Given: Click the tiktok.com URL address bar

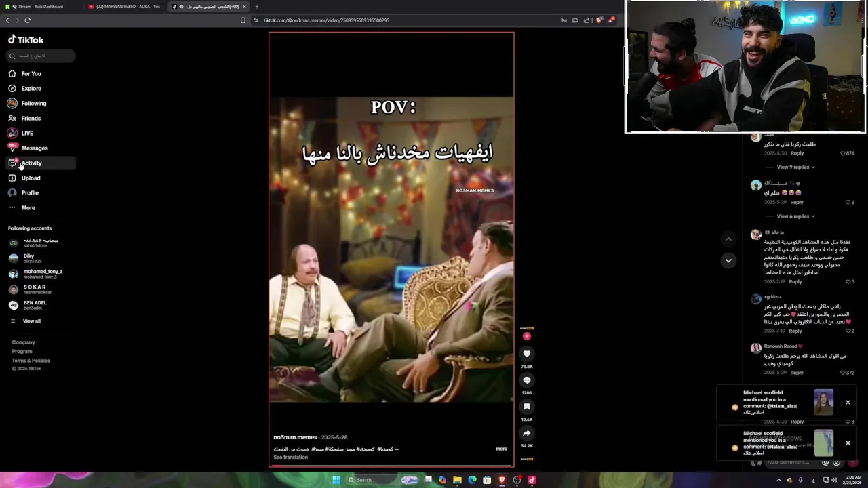Looking at the screenshot, I should coord(407,20).
